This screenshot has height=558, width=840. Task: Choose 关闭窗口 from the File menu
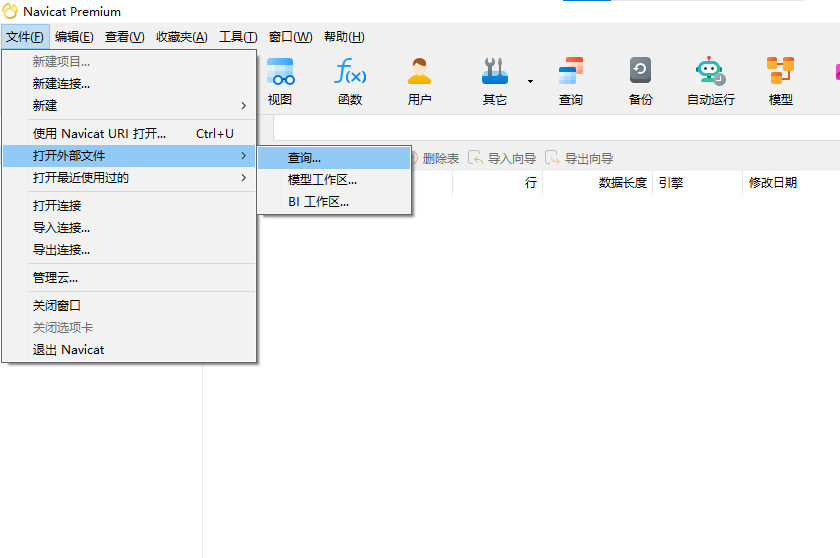129,306
